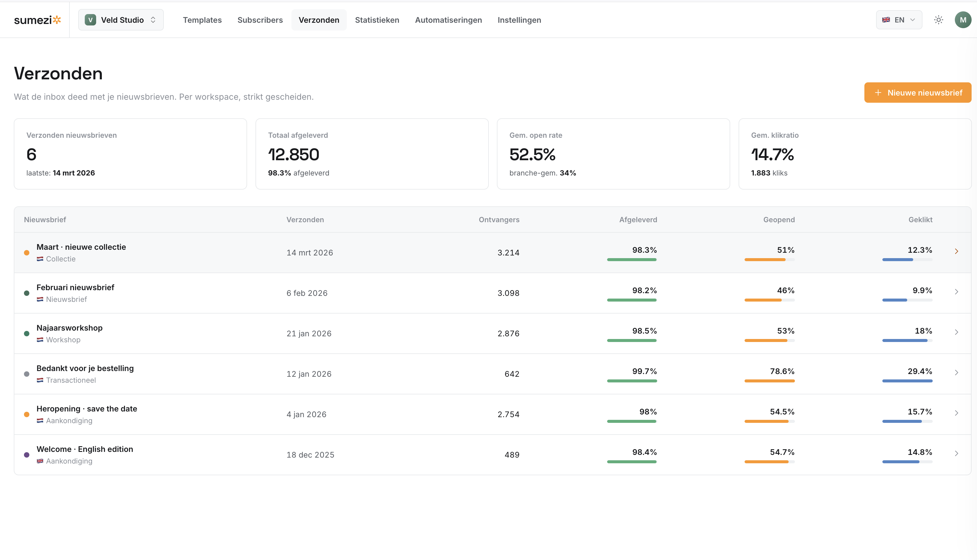This screenshot has width=977, height=560.
Task: Click the green V workspace badge
Action: [x=90, y=20]
